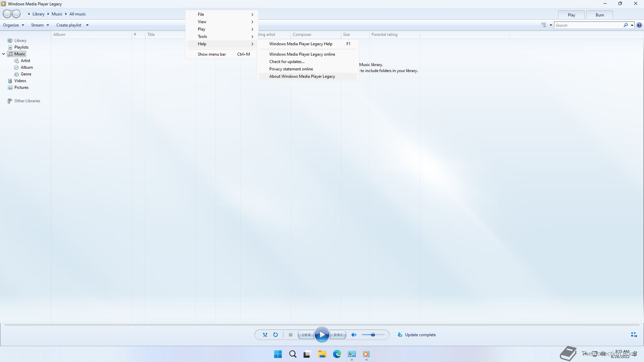
Task: Click the Forward navigation arrow button
Action: (x=16, y=14)
